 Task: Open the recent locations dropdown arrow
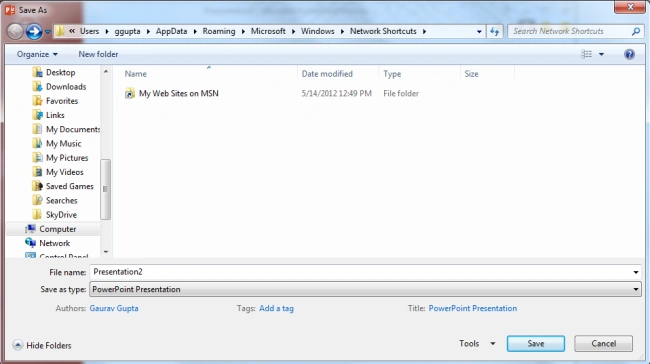click(x=48, y=32)
